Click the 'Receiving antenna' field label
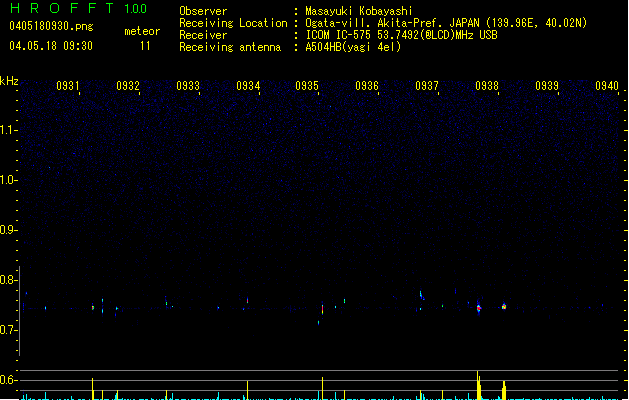Screen dimensions: 629x400 point(230,47)
